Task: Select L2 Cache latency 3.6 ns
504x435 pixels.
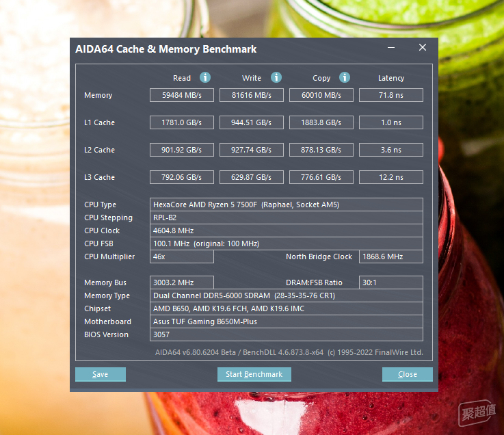Action: (391, 150)
